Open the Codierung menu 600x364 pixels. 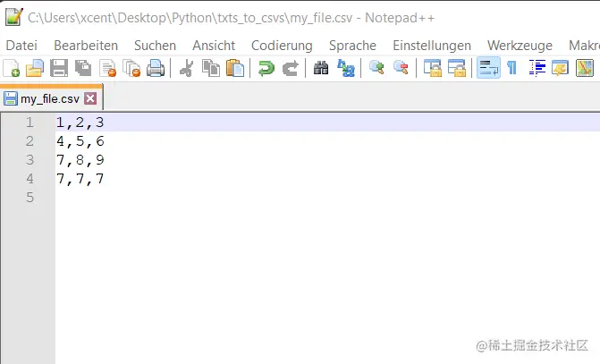[282, 46]
